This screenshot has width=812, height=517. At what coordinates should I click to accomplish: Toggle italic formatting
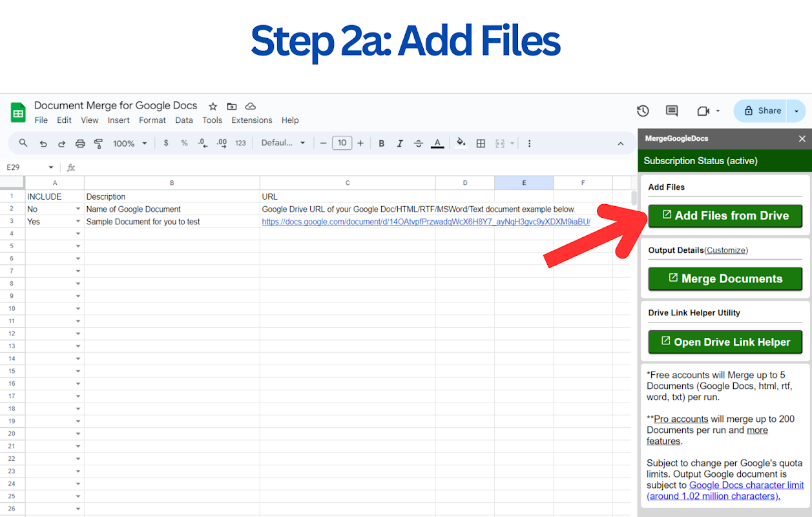point(400,143)
